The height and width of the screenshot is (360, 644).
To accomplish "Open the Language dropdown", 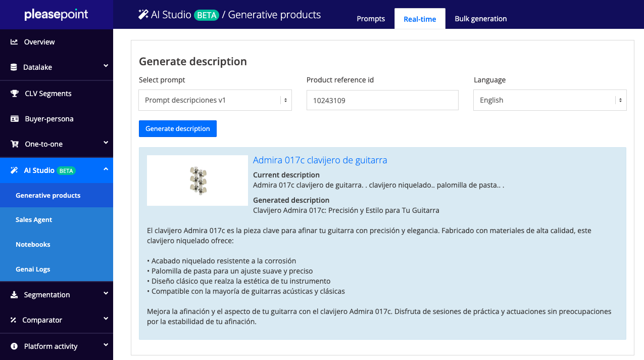I will click(x=550, y=100).
